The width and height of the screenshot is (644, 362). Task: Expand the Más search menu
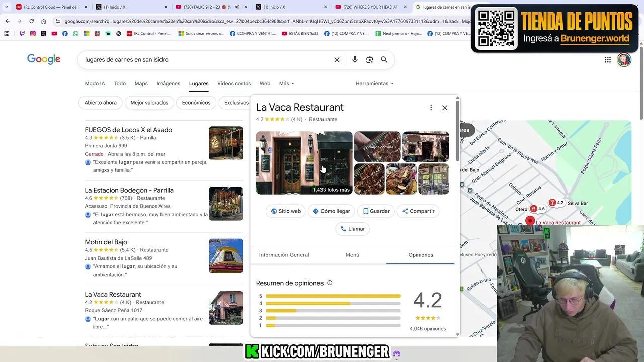coord(286,83)
